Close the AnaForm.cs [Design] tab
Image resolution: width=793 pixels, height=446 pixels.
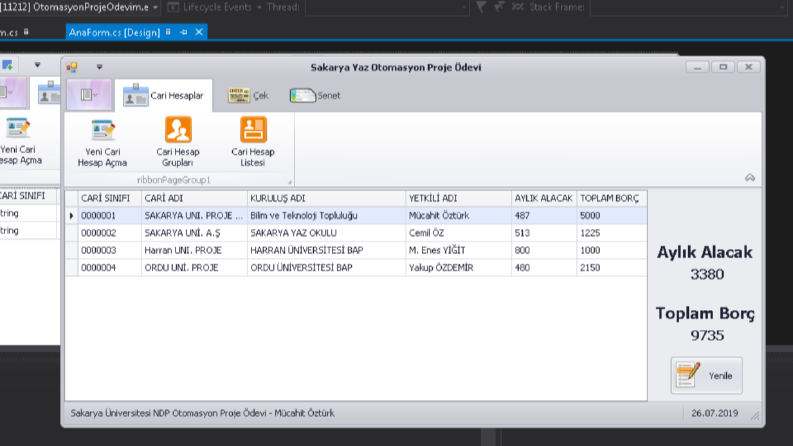click(x=199, y=32)
